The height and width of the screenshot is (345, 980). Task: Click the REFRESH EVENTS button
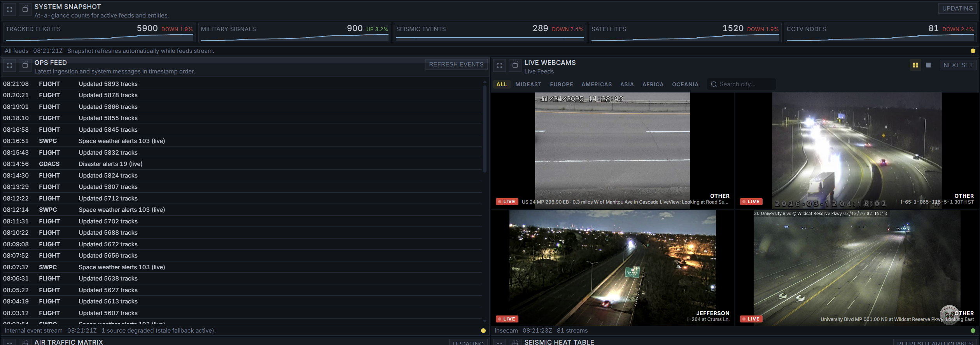pos(456,64)
